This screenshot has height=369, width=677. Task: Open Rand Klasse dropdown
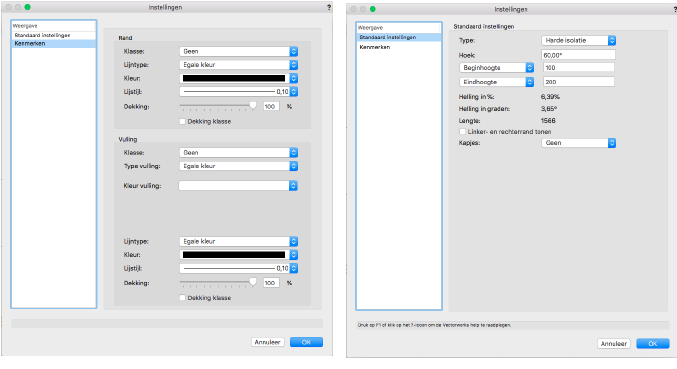pos(238,51)
